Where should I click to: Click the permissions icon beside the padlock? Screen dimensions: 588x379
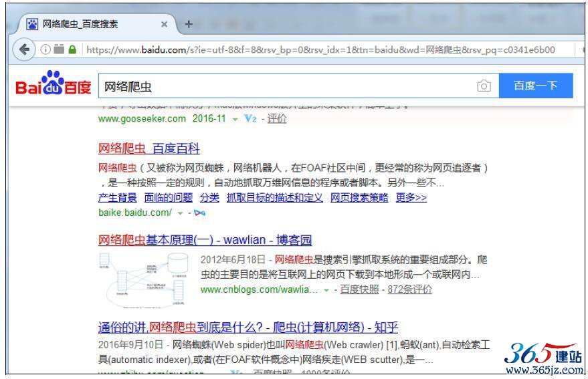(59, 49)
